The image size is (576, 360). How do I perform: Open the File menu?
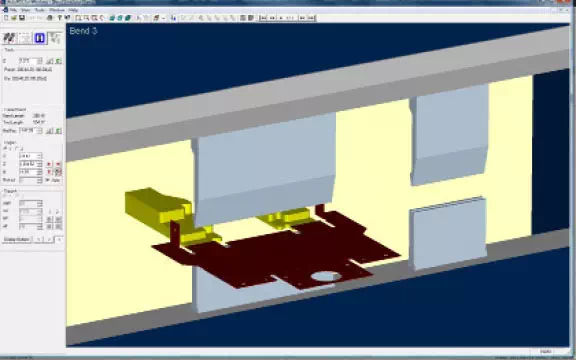coord(14,10)
